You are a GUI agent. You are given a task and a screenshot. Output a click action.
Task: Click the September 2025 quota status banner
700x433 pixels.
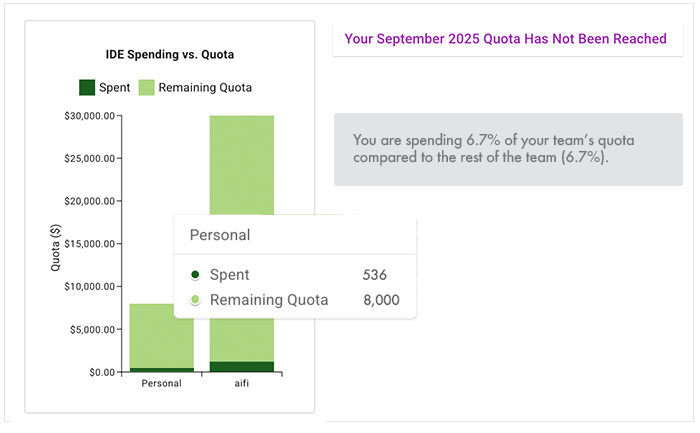coord(505,39)
